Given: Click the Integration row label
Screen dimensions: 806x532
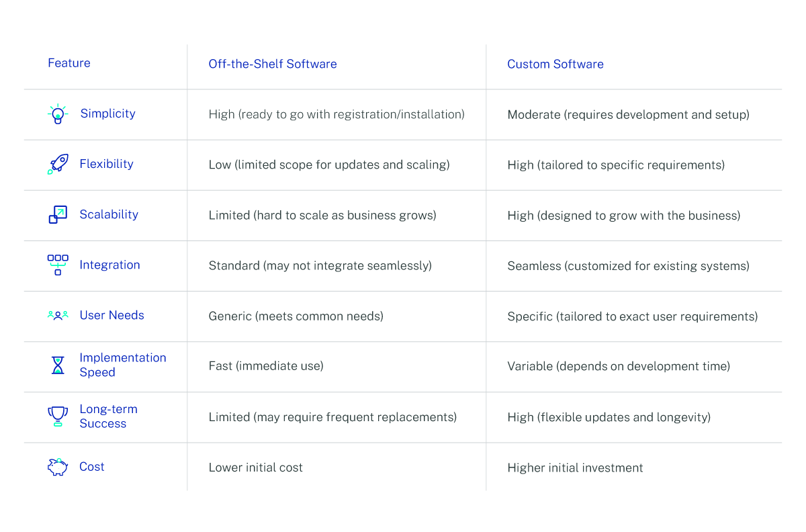Looking at the screenshot, I should coord(109,265).
